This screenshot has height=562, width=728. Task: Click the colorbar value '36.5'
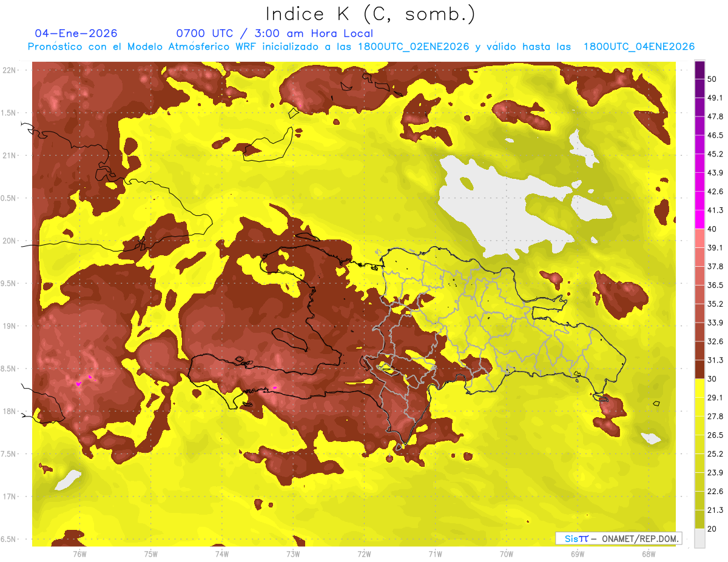[x=715, y=285]
